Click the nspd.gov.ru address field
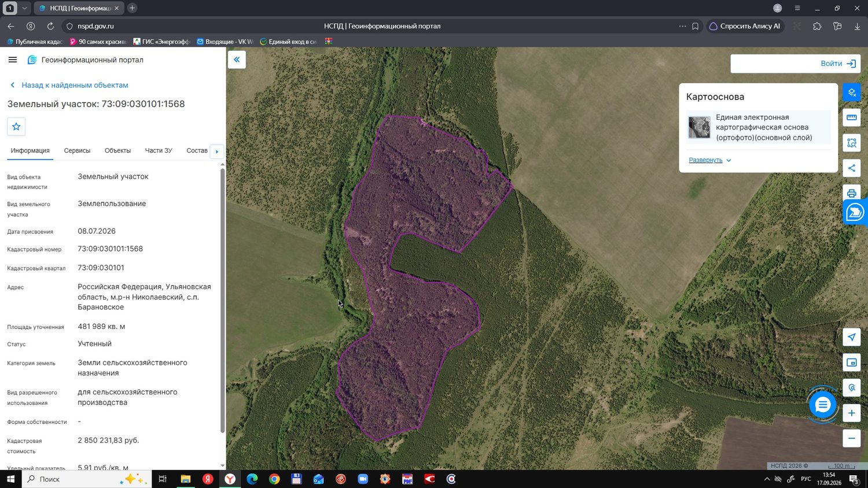The width and height of the screenshot is (868, 488). pyautogui.click(x=95, y=26)
